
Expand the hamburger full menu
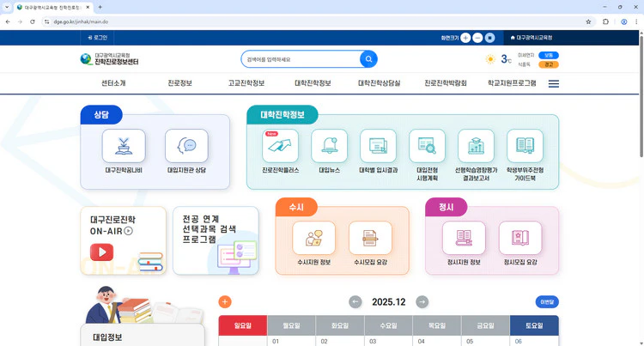click(x=554, y=83)
